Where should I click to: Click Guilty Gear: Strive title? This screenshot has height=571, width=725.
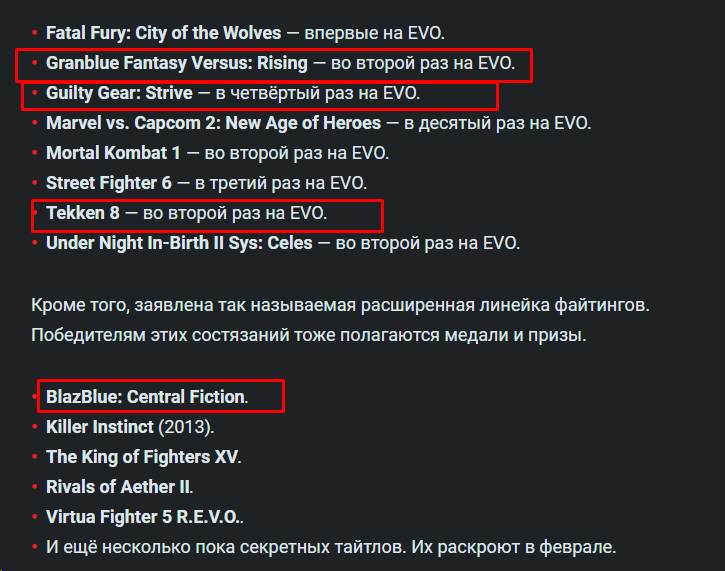119,93
